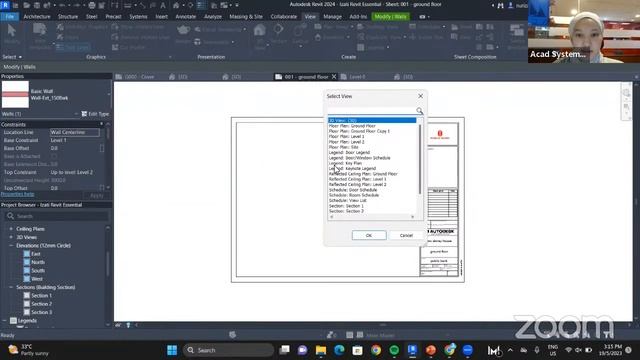This screenshot has width=640, height=360.
Task: Select the Text (A) tool in quick access toolbar
Action: tap(163, 5)
